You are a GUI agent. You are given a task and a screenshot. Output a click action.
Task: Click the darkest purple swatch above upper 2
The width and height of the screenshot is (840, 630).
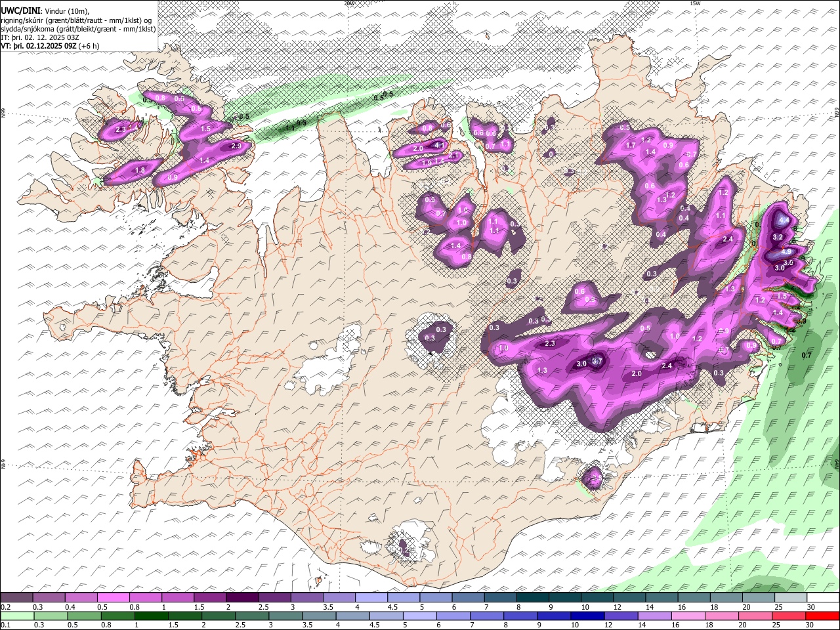[242, 598]
